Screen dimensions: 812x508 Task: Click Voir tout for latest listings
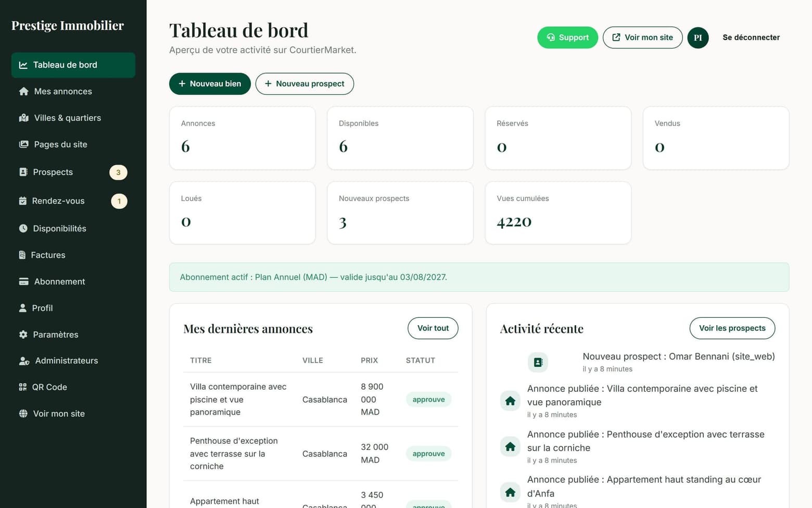(433, 328)
